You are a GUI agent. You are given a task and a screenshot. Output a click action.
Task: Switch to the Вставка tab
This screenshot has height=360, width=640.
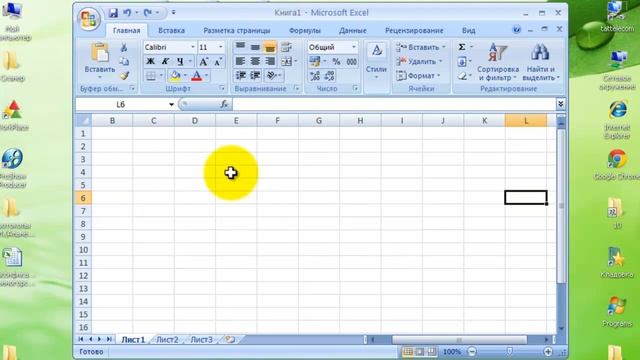pyautogui.click(x=171, y=30)
